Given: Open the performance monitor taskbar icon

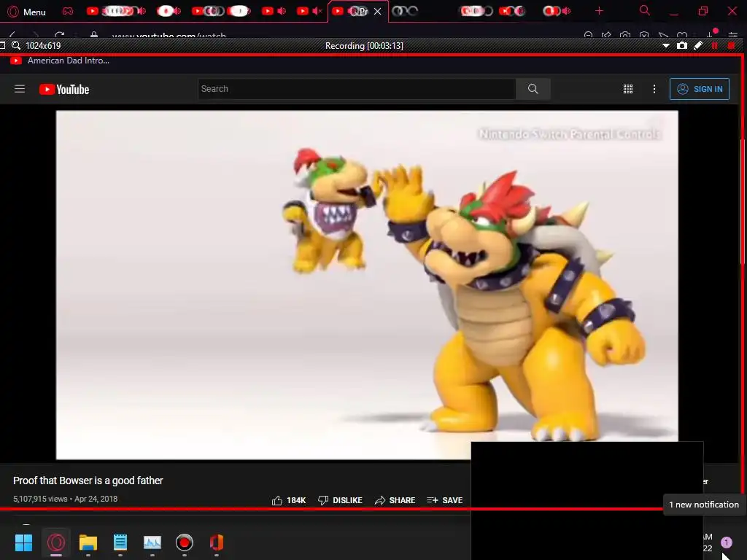Looking at the screenshot, I should coord(152,542).
